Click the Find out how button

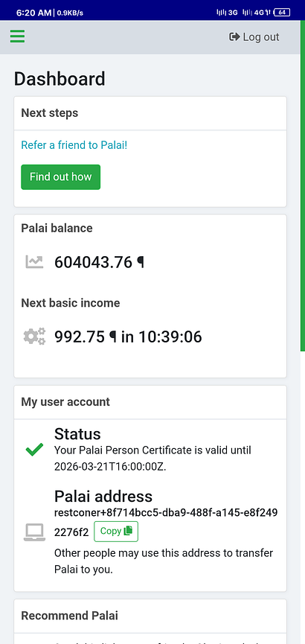(61, 177)
